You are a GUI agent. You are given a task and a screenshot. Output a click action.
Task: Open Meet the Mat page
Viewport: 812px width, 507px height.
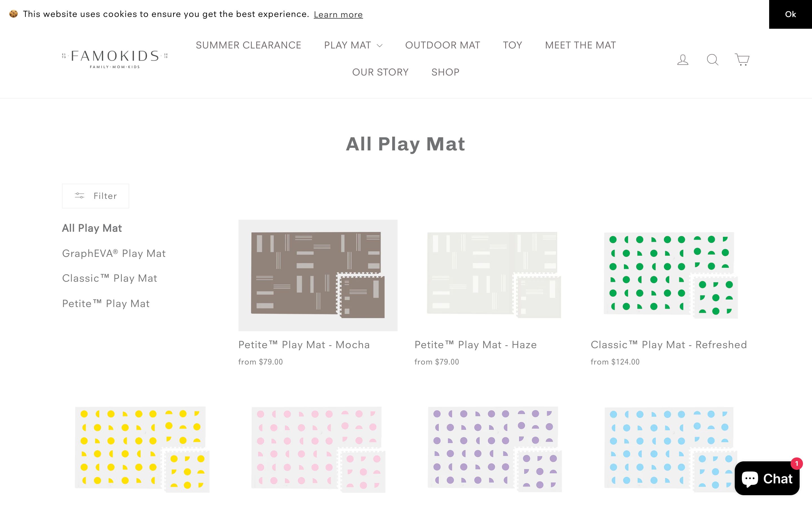[x=581, y=45]
